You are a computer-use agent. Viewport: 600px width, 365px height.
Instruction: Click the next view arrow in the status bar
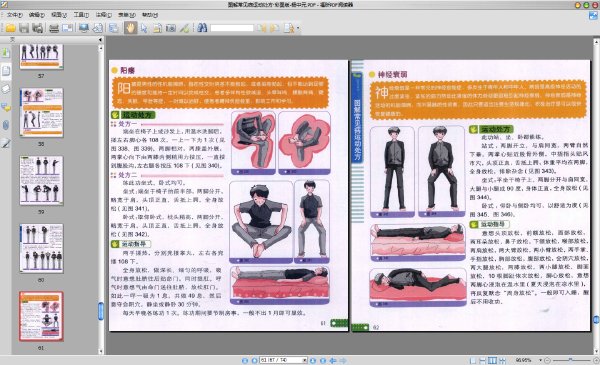coord(343,360)
